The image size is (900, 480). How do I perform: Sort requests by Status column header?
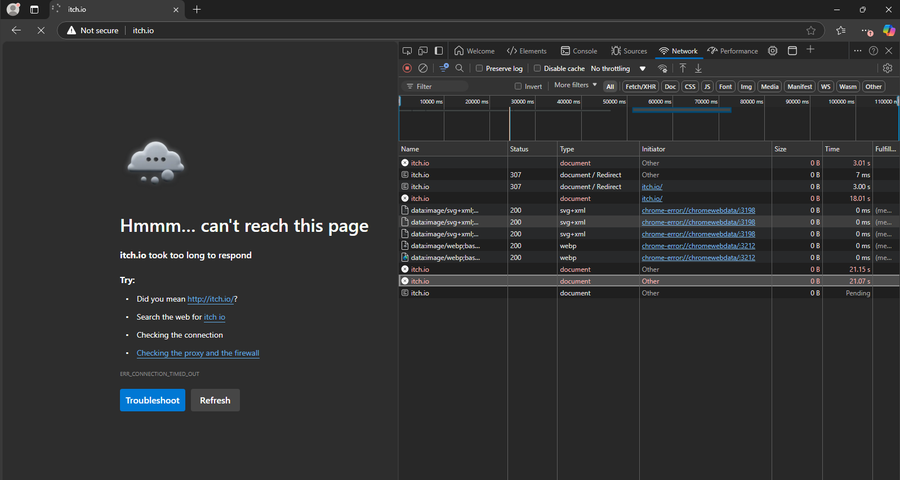tap(532, 149)
